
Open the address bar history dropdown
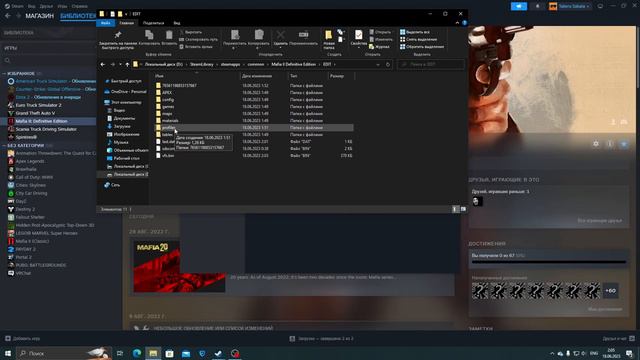(378, 64)
